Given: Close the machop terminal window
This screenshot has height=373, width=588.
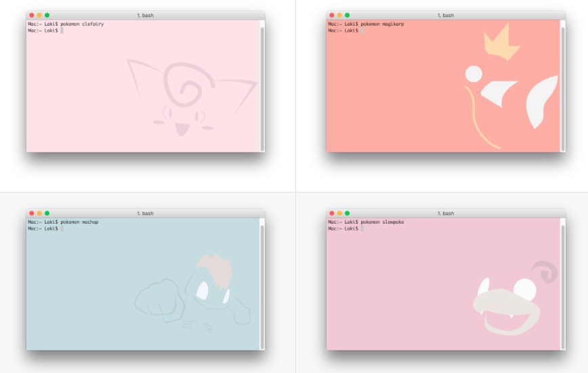Looking at the screenshot, I should [31, 213].
